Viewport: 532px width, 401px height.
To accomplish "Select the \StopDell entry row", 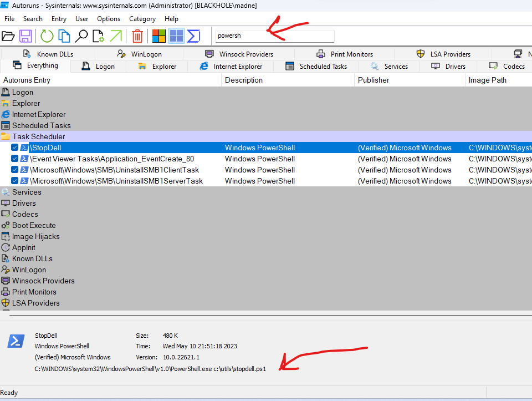I will (x=266, y=148).
